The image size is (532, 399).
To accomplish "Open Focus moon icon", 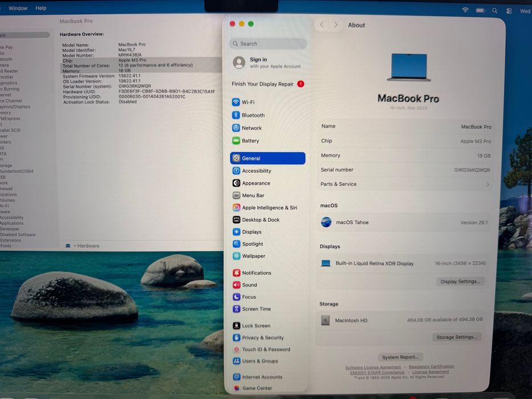I will [x=237, y=296].
